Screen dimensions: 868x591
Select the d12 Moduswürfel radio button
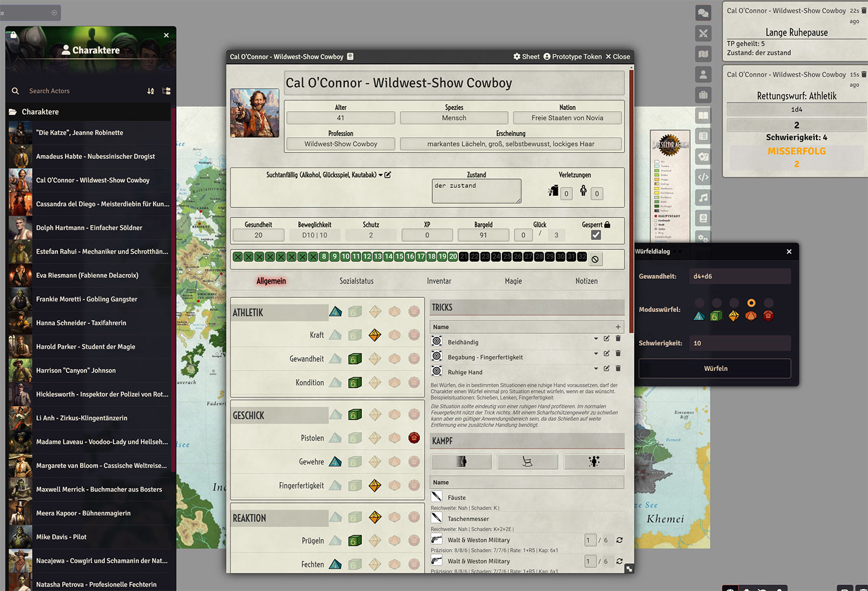tap(768, 303)
